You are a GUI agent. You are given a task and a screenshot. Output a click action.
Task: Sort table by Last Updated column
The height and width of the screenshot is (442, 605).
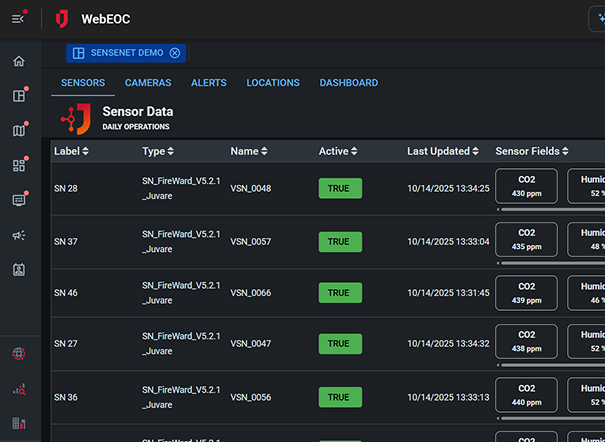pos(444,151)
